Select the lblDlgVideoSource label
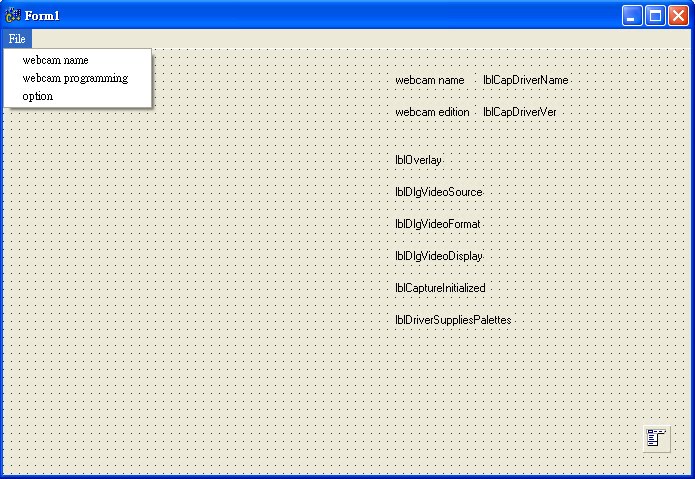Image resolution: width=695 pixels, height=479 pixels. 438,192
